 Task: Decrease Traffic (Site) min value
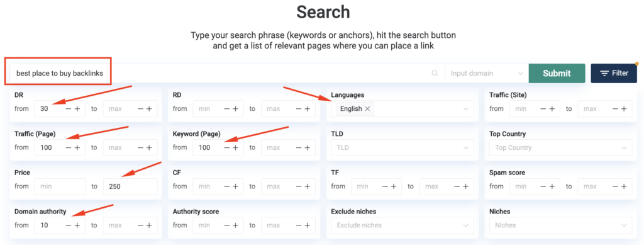point(543,109)
